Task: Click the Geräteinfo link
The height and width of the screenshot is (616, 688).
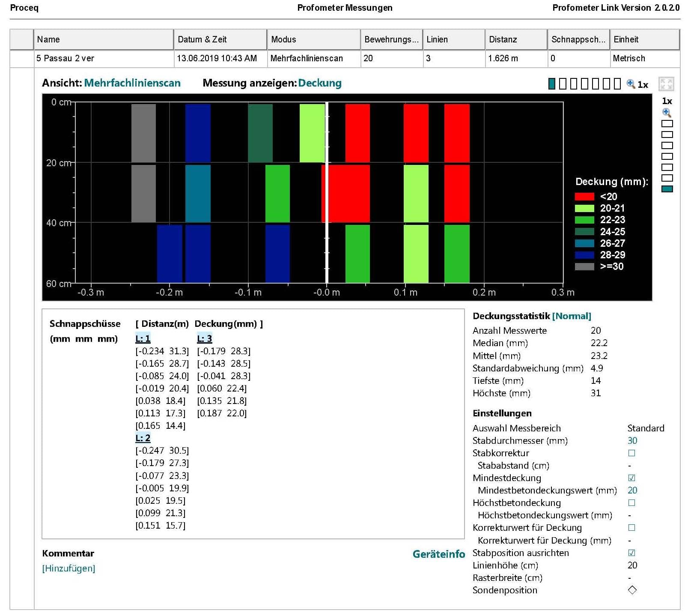Action: point(438,554)
